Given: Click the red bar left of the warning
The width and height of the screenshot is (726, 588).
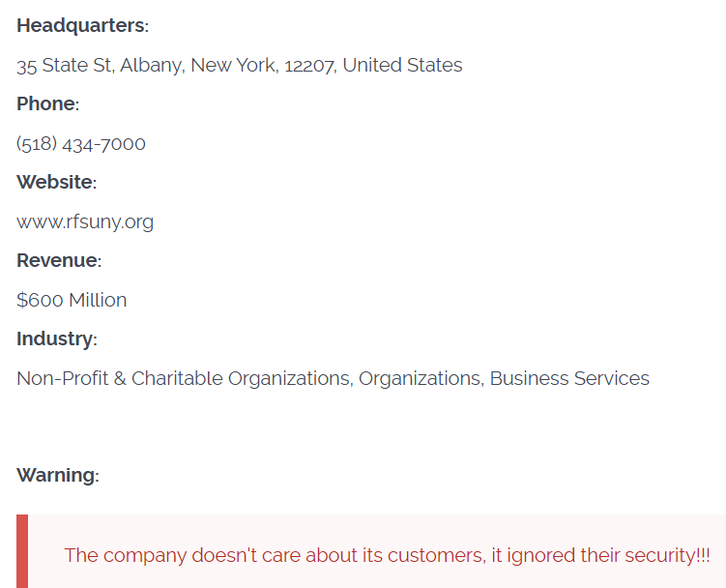Looking at the screenshot, I should click(x=22, y=551).
